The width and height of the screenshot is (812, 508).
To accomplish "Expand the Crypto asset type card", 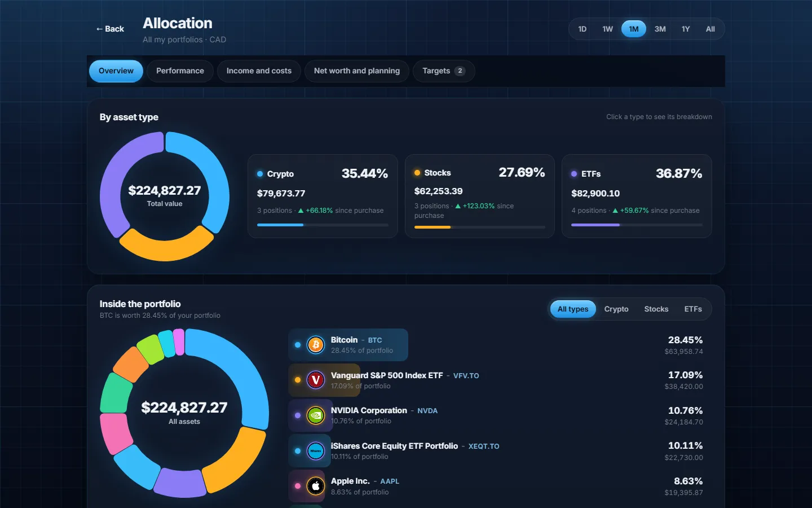I will coord(323,196).
